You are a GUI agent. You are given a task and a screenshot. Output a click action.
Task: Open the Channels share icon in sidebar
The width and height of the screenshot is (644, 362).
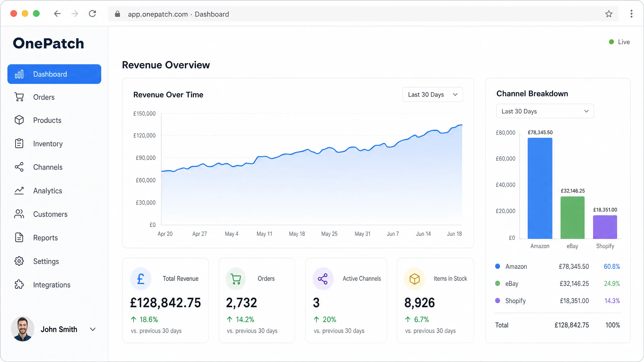pyautogui.click(x=19, y=167)
